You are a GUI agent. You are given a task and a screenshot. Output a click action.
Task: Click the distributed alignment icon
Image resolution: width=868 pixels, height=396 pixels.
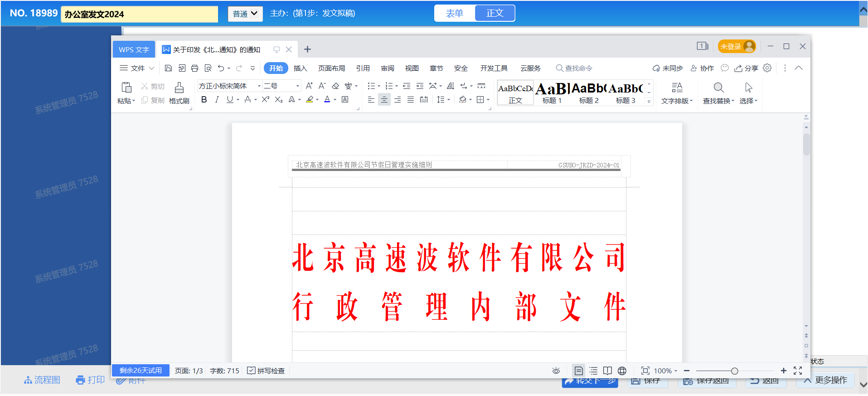click(424, 99)
